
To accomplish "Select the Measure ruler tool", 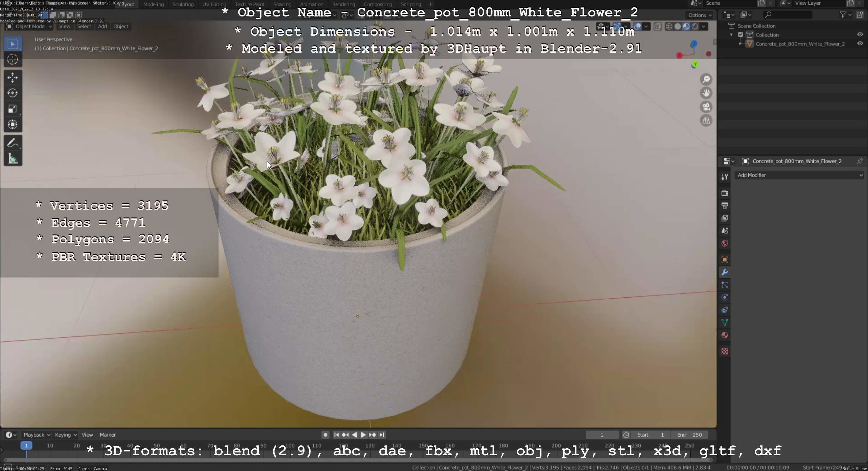I will click(x=13, y=158).
